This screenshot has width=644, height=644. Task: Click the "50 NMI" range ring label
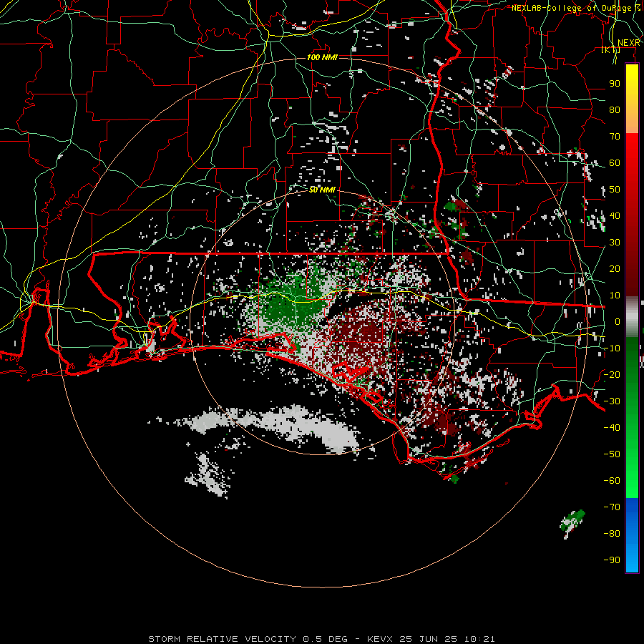click(323, 190)
